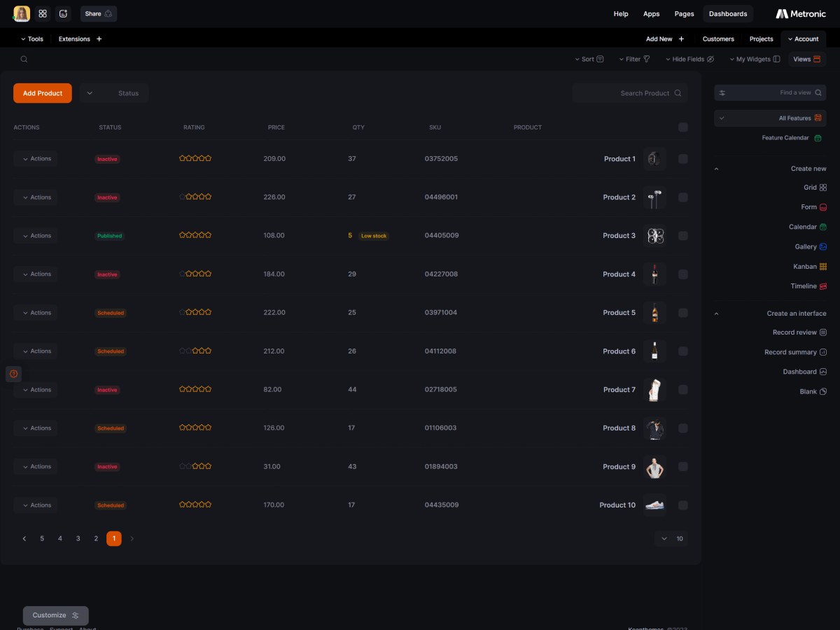The height and width of the screenshot is (630, 840).
Task: Click the search magnifier icon below Tools
Action: pyautogui.click(x=24, y=59)
